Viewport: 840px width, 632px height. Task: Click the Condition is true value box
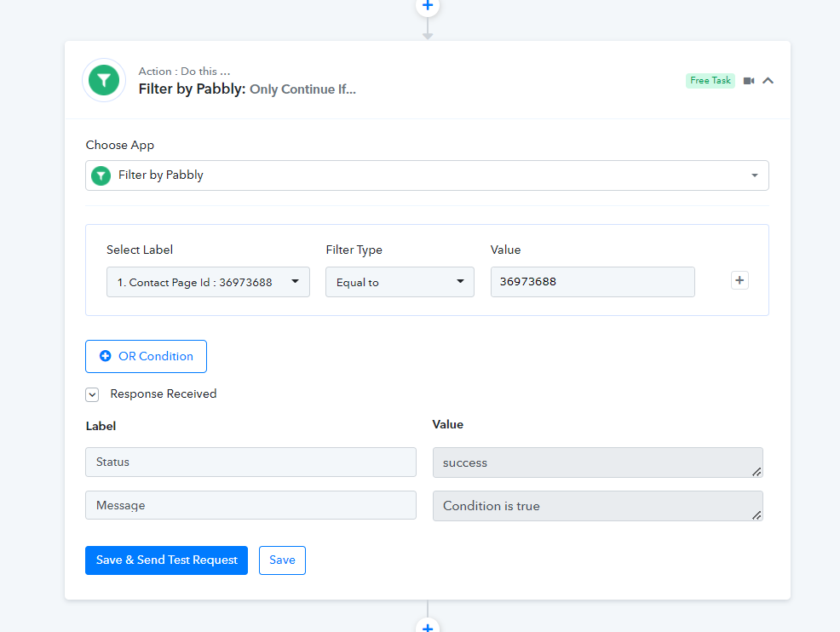[x=598, y=506]
